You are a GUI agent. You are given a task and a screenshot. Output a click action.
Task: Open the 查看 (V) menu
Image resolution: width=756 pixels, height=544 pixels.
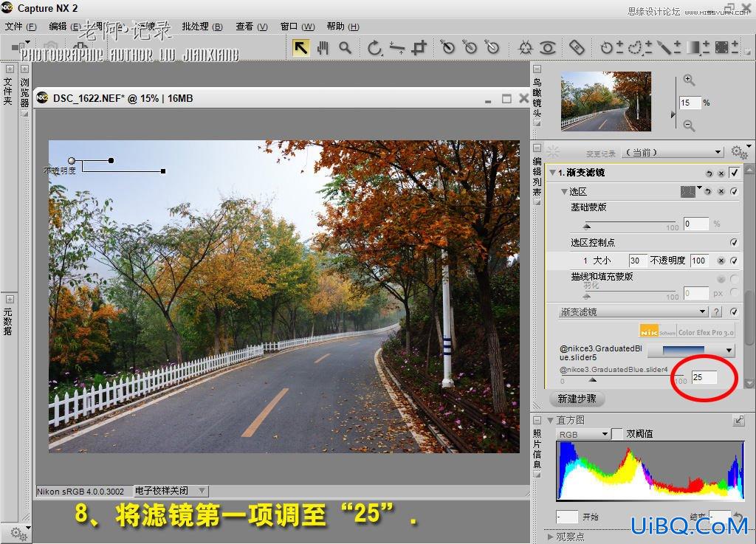[251, 27]
